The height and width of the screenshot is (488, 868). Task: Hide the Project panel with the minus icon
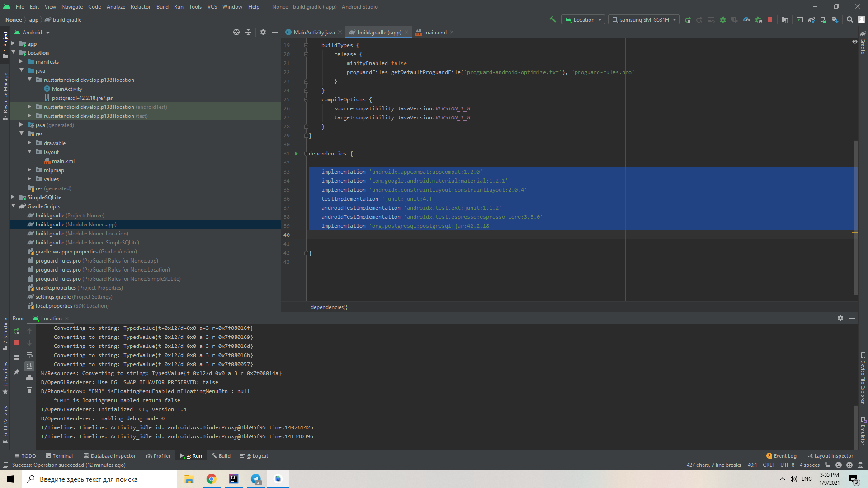(274, 32)
